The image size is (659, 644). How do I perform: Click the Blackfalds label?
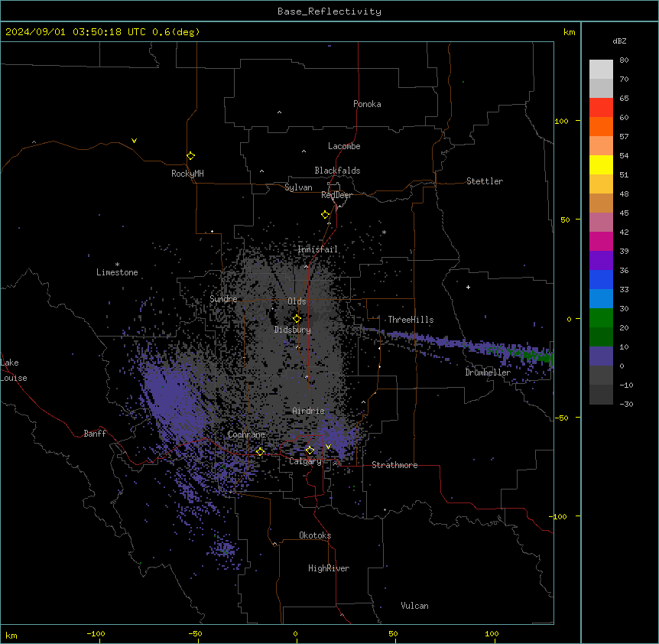coord(337,171)
